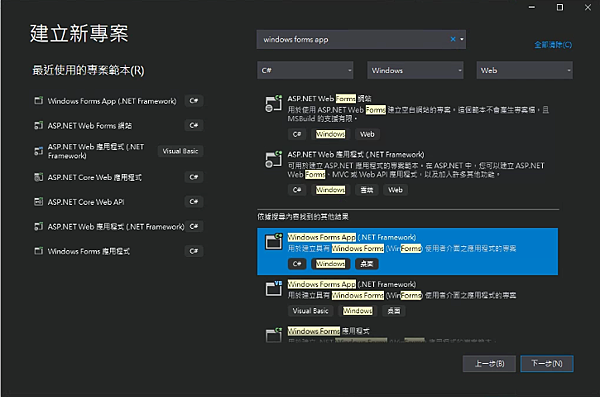Select recent template ASP.NET Core Web application
Image resolution: width=600 pixels, height=397 pixels.
click(x=118, y=177)
